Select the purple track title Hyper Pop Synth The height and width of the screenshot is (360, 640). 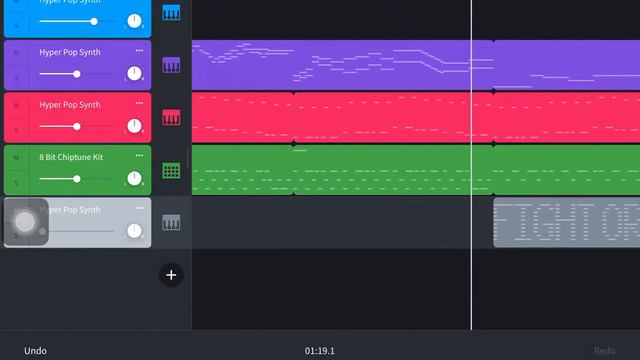[70, 52]
